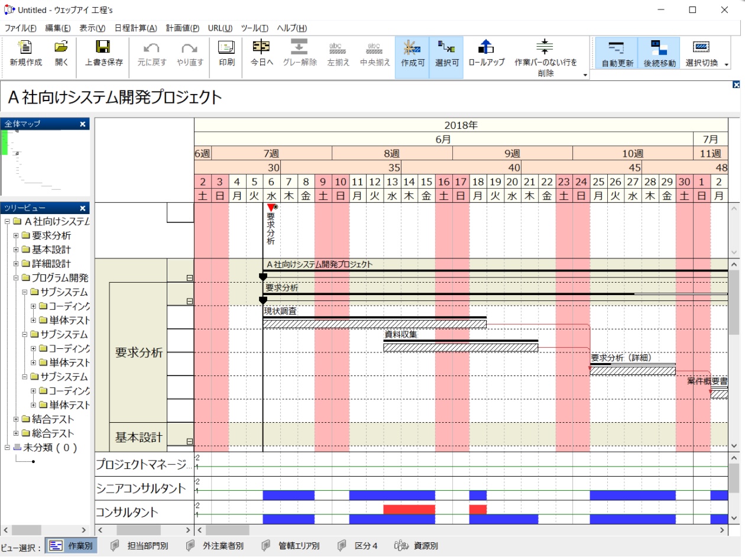The height and width of the screenshot is (560, 745).
Task: Select the 基本設計 row group header
Action: 139,438
